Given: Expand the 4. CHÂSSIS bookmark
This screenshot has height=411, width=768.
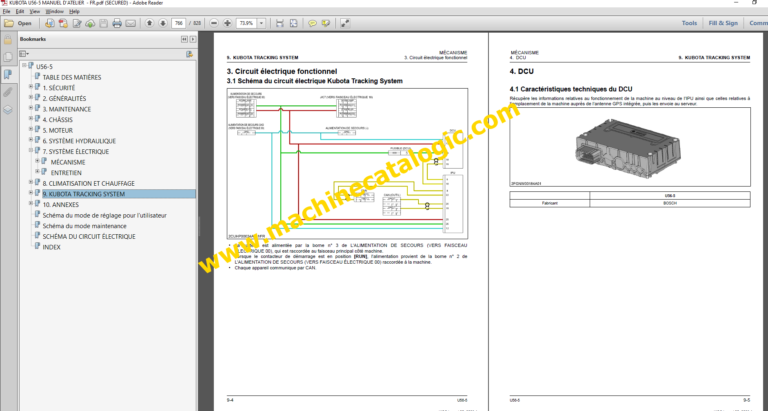Looking at the screenshot, I should coord(31,118).
